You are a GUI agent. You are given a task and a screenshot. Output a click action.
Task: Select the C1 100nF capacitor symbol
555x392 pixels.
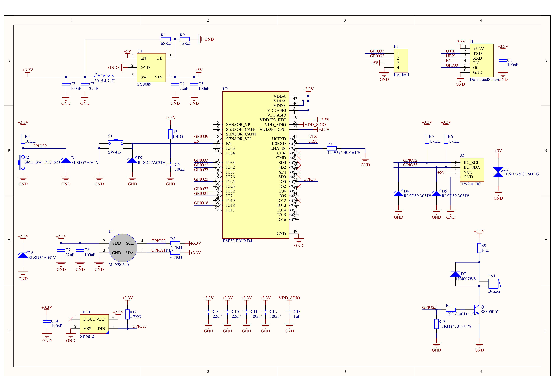point(503,60)
